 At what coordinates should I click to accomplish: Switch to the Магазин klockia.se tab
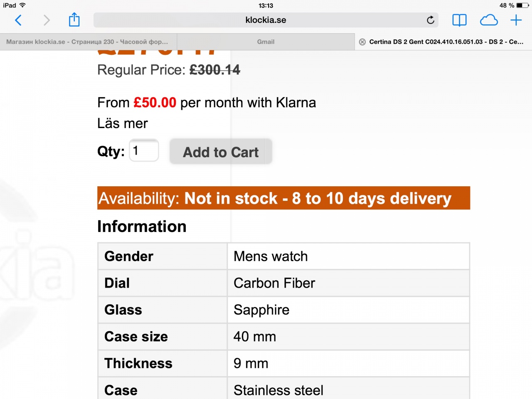pos(87,42)
